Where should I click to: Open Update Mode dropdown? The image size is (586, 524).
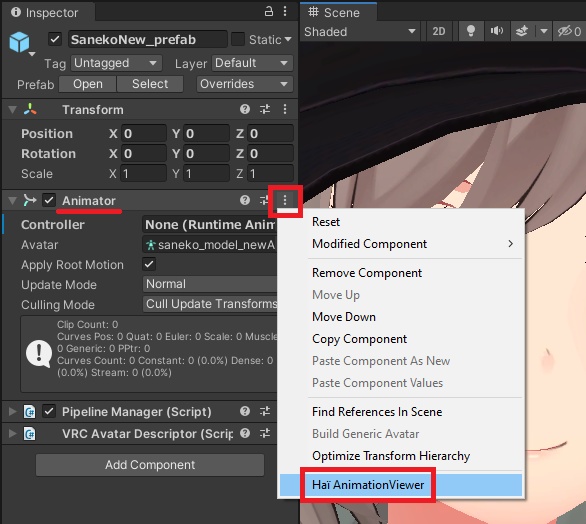point(210,284)
